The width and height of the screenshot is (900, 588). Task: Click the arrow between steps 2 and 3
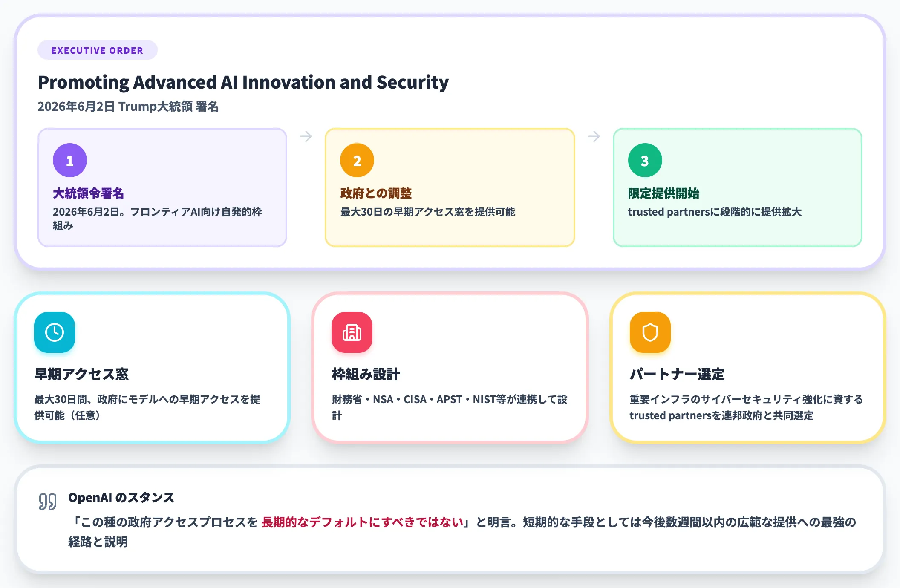point(594,136)
